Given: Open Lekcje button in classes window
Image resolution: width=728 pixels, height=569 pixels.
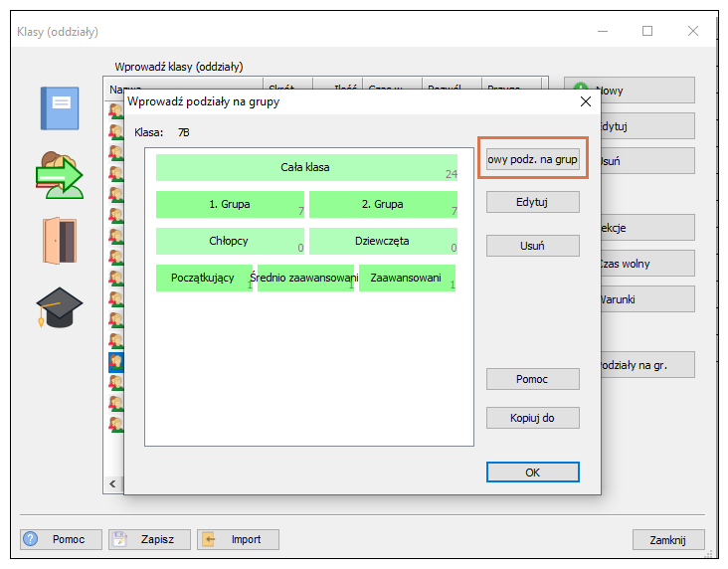Looking at the screenshot, I should click(647, 228).
